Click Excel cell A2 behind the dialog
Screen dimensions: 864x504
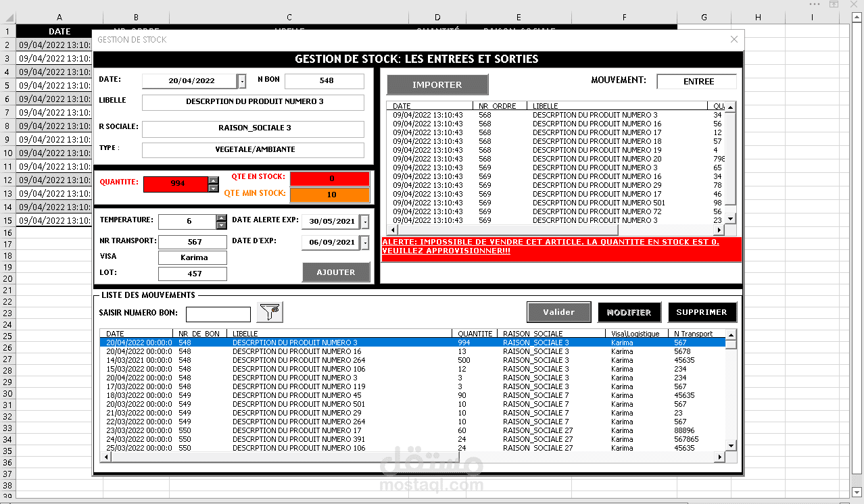pos(54,45)
